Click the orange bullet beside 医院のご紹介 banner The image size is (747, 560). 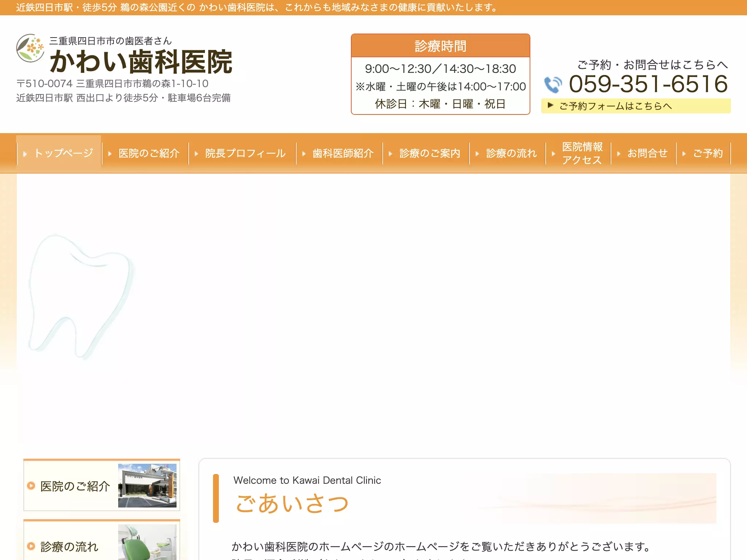point(31,486)
